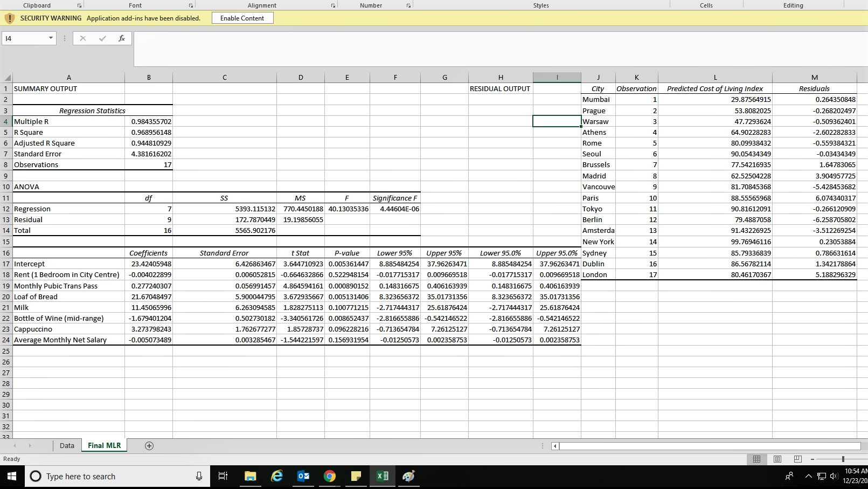The image size is (868, 489).
Task: Click the taskbar microphone icon
Action: click(x=199, y=476)
